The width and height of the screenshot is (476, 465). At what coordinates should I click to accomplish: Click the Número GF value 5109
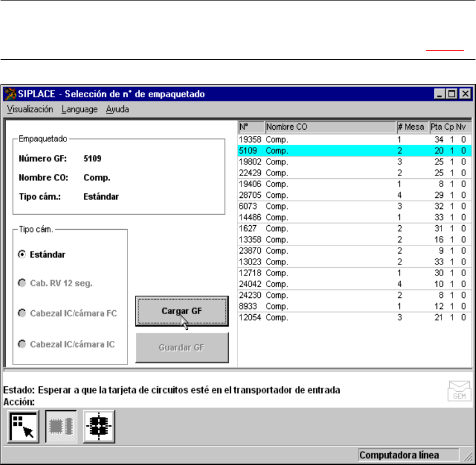[92, 159]
